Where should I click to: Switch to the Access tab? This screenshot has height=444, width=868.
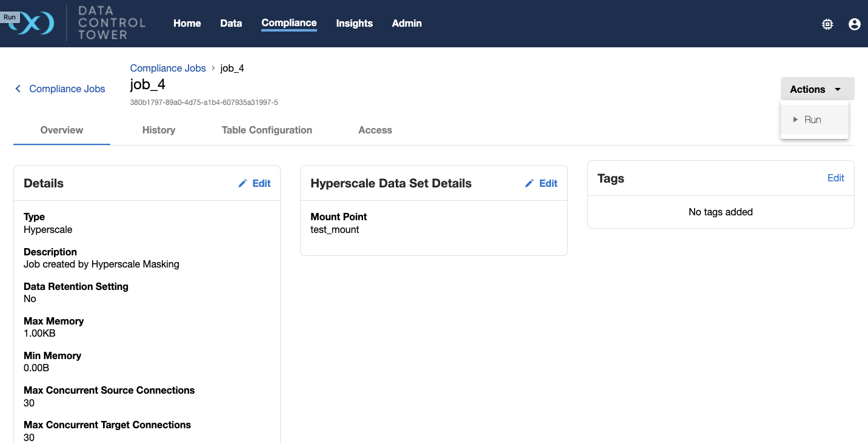(x=375, y=130)
